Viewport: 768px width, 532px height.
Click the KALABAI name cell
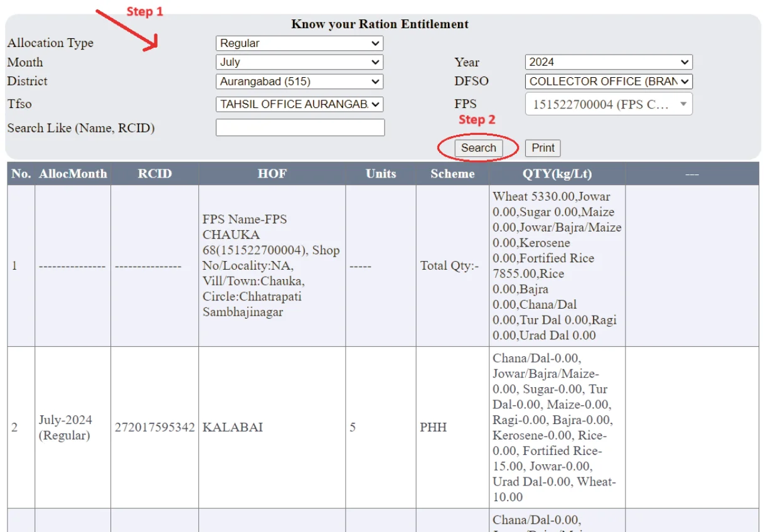pos(233,428)
